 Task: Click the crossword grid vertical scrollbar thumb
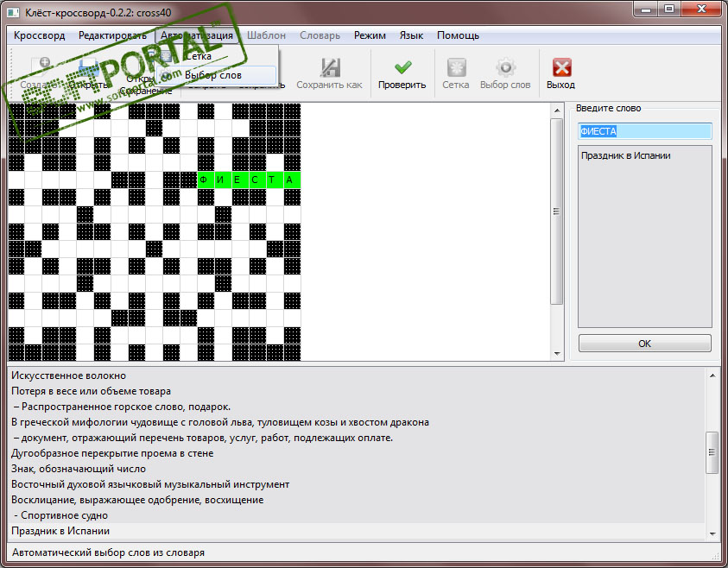point(557,211)
